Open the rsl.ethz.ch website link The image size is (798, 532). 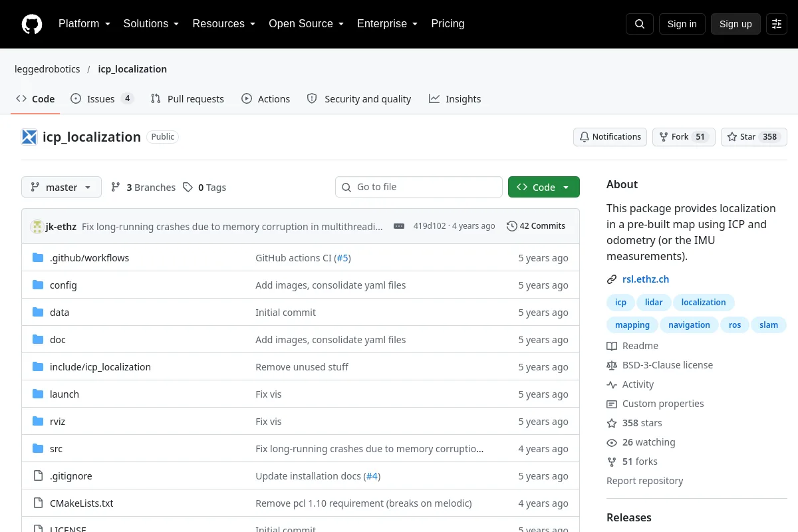(646, 279)
